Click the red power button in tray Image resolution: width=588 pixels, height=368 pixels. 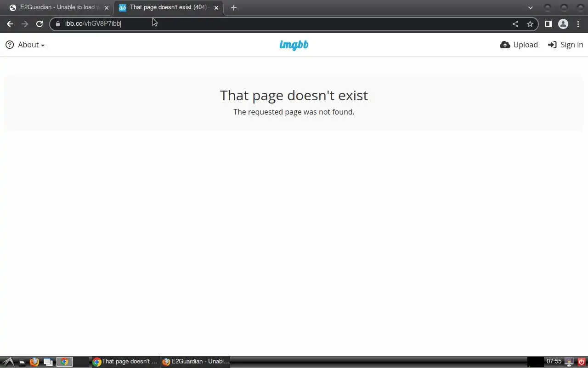pos(582,362)
